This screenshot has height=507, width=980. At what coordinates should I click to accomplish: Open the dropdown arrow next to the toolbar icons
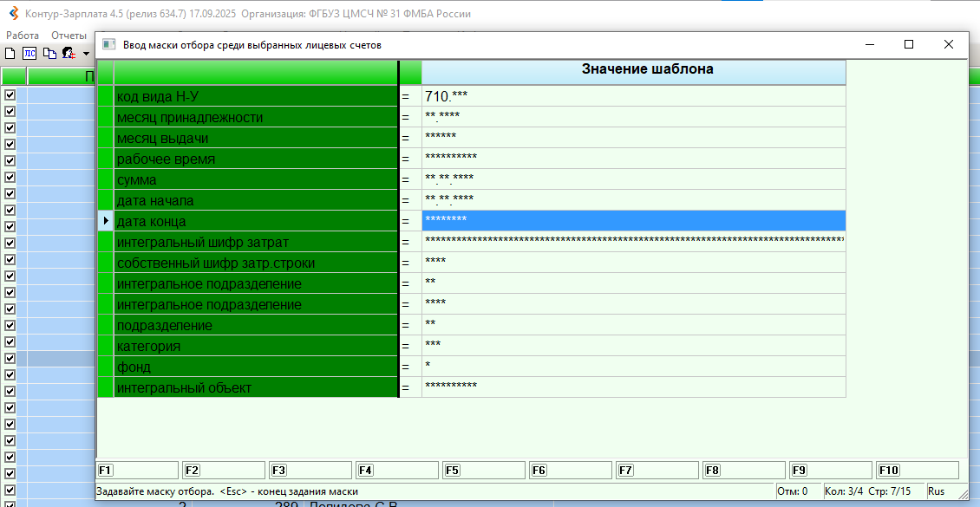point(86,55)
